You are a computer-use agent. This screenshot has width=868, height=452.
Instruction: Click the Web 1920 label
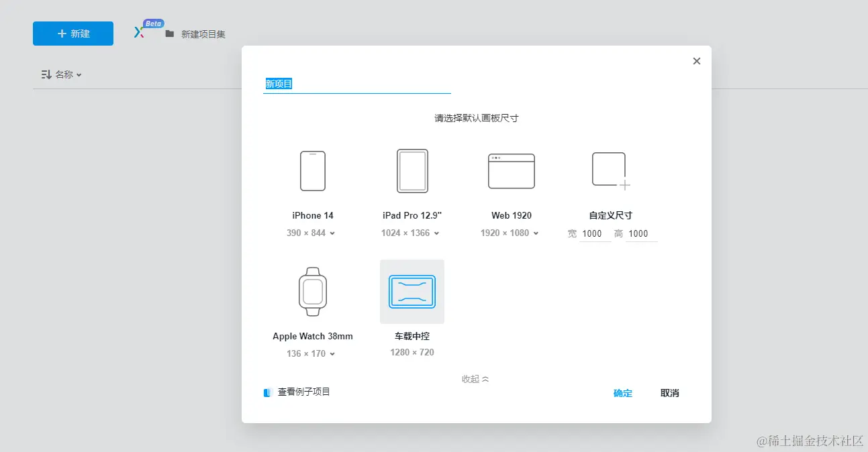point(512,216)
